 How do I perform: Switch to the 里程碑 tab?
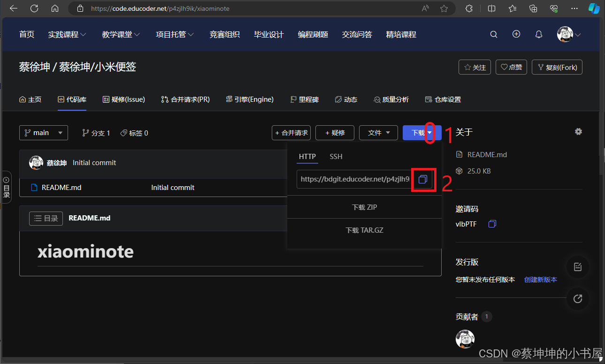tap(304, 99)
